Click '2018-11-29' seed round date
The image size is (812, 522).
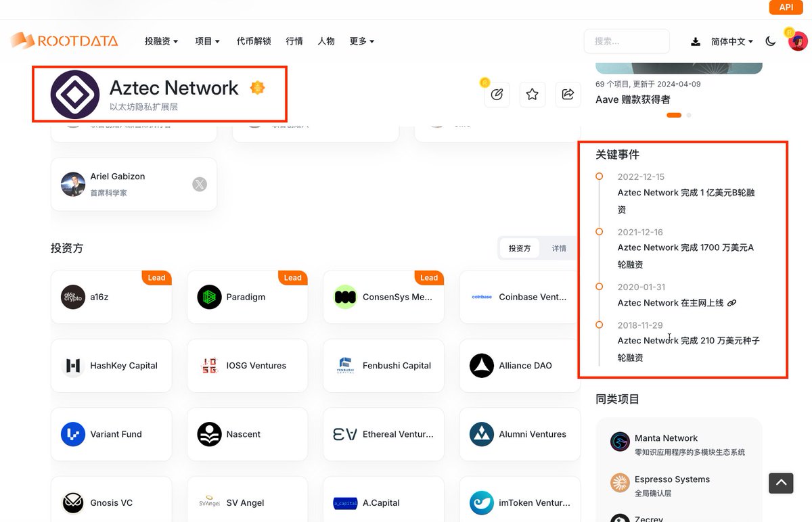pos(640,325)
